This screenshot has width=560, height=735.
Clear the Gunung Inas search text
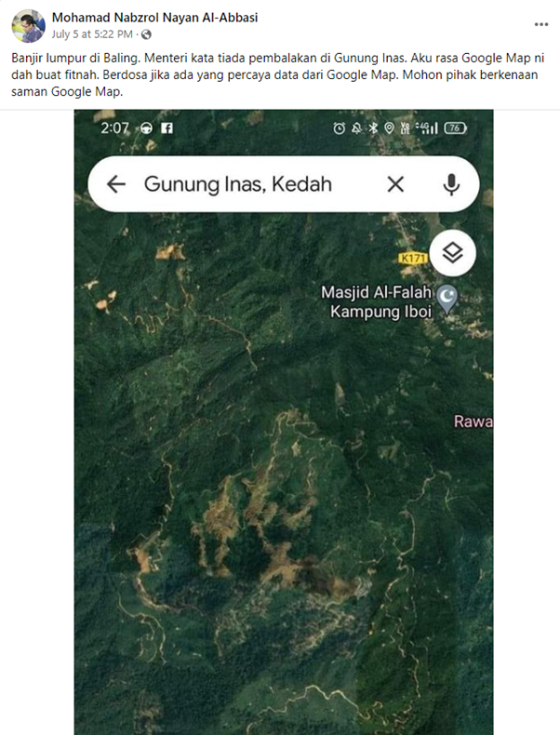click(x=395, y=184)
